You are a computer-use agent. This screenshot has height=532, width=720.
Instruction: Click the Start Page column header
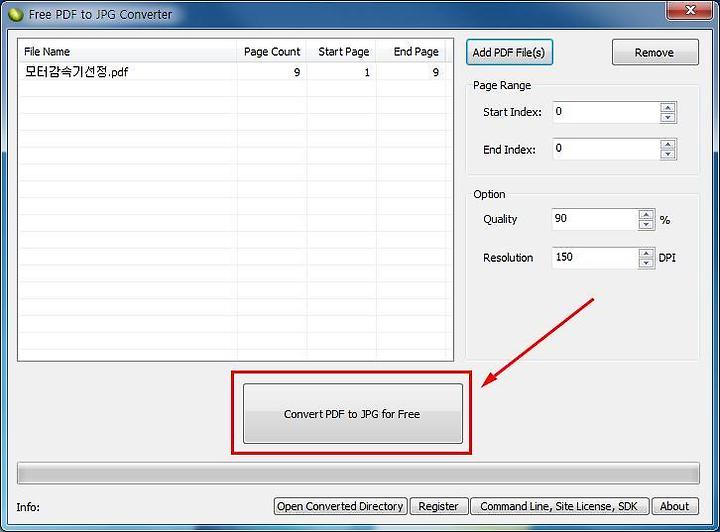[x=342, y=51]
